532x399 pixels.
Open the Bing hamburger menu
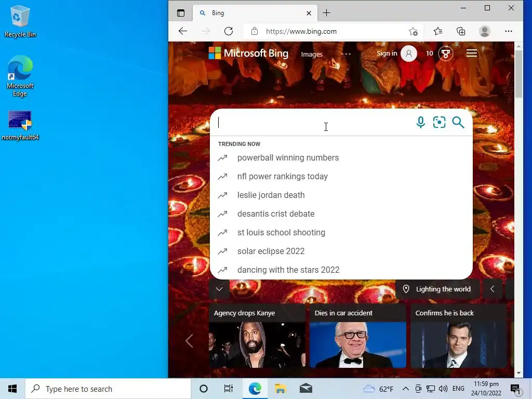pyautogui.click(x=472, y=54)
